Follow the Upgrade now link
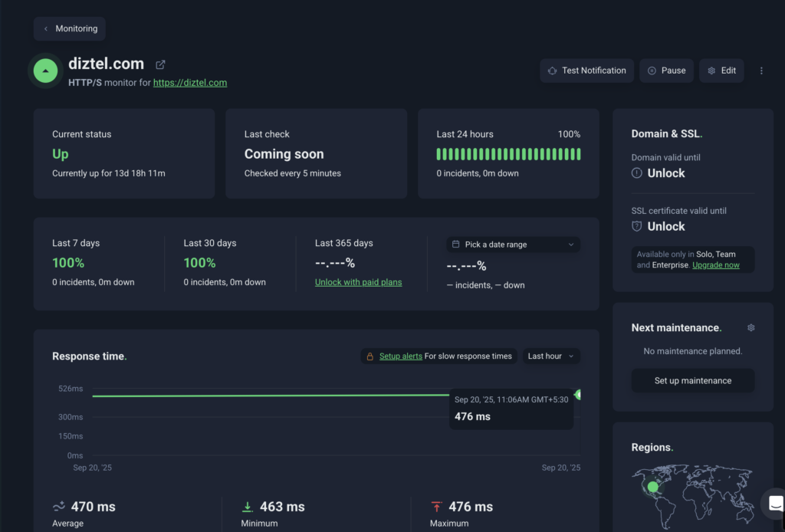785x532 pixels. (715, 265)
